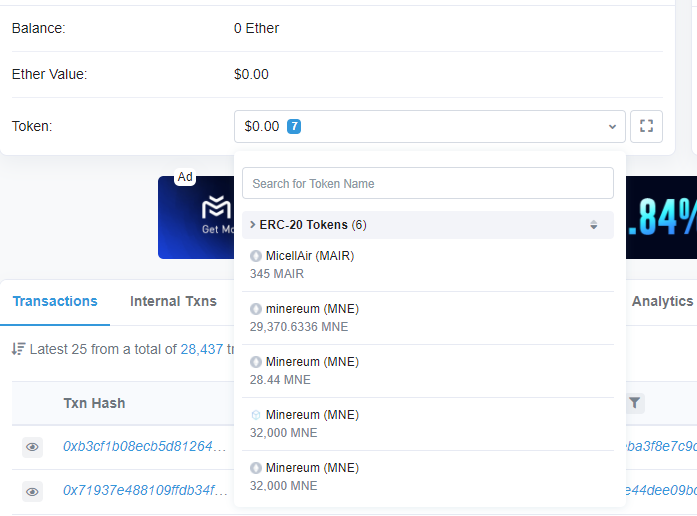Collapse the ERC-20 Tokens (6) group
The width and height of the screenshot is (697, 516).
[x=428, y=225]
